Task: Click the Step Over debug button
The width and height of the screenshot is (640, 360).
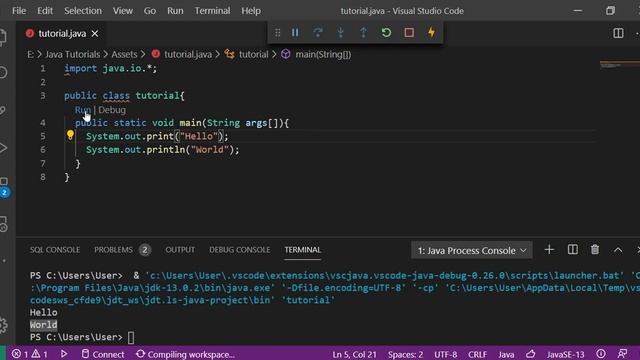Action: [318, 33]
